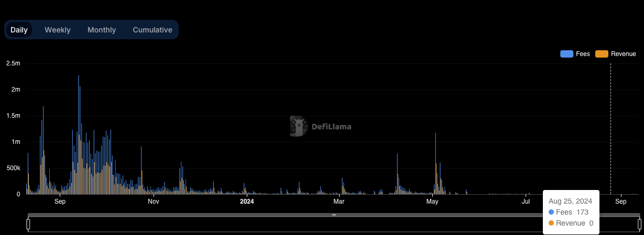Click the May fee spike bar
644x235 pixels.
click(435, 164)
